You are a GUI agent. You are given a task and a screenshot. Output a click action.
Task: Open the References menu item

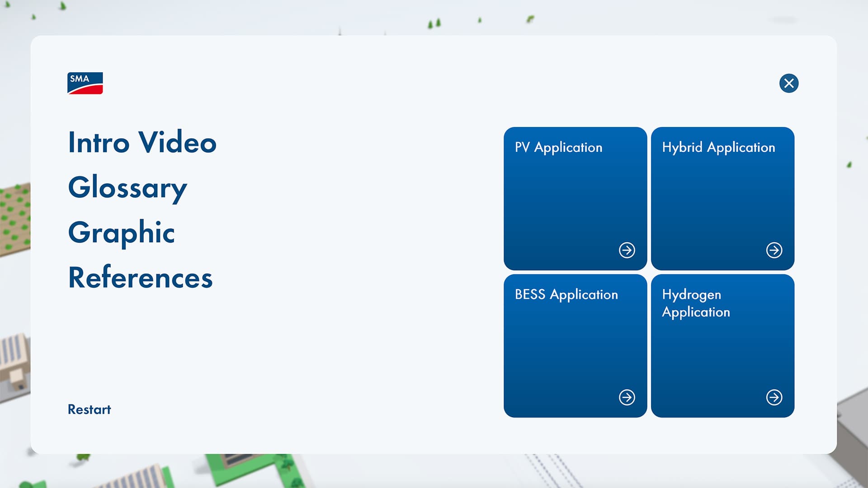[x=140, y=277]
